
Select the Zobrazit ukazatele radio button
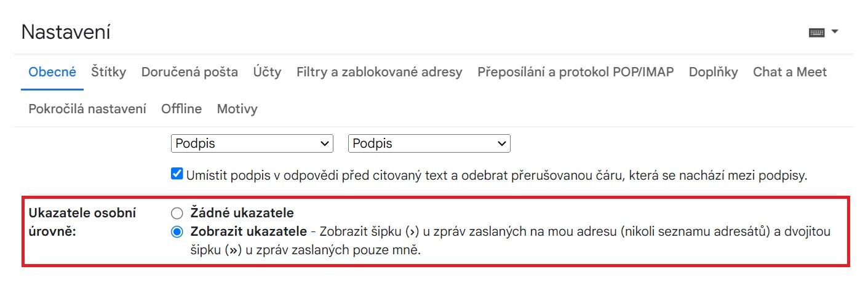pyautogui.click(x=177, y=232)
